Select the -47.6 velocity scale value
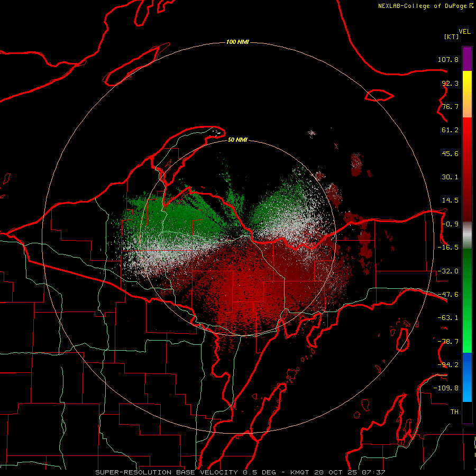The image size is (476, 476). coord(448,295)
